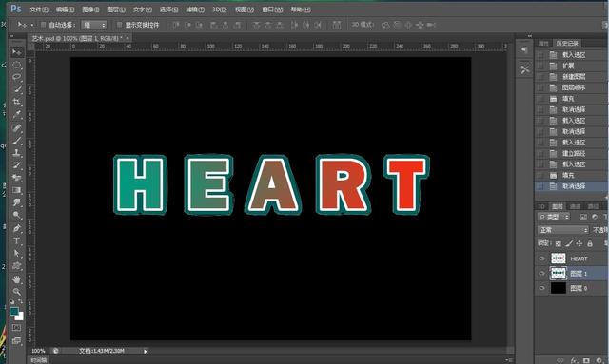Select the Brush tool
The width and height of the screenshot is (609, 364).
click(16, 140)
